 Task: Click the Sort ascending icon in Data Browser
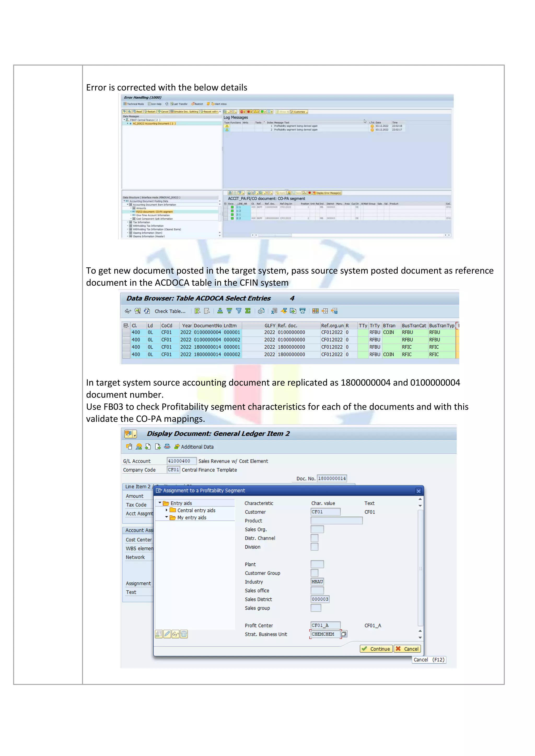point(220,311)
